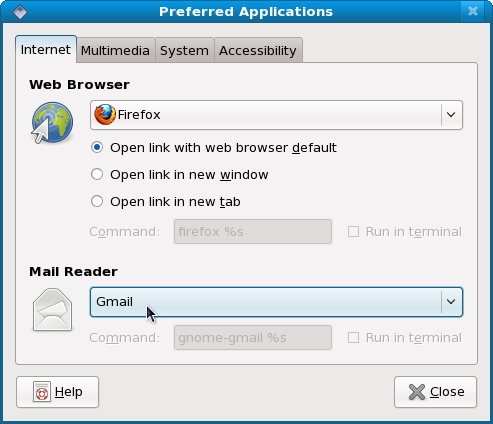493x424 pixels.
Task: Click the Firefox logo in the combo box
Action: click(105, 114)
